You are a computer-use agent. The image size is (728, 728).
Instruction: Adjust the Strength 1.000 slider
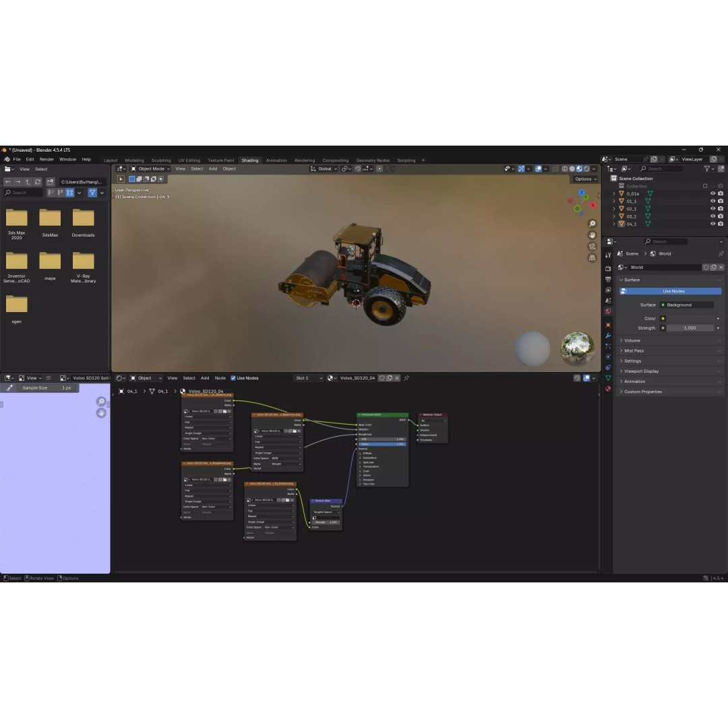tap(690, 328)
